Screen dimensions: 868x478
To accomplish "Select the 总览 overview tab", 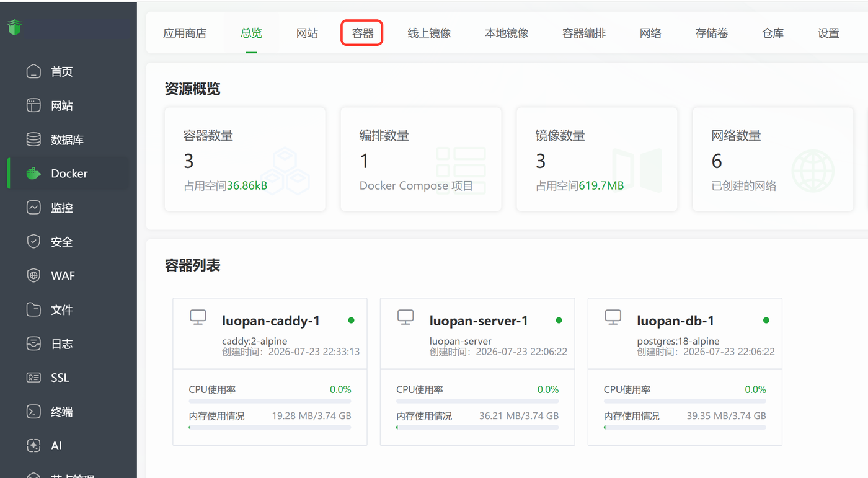I will click(x=251, y=33).
